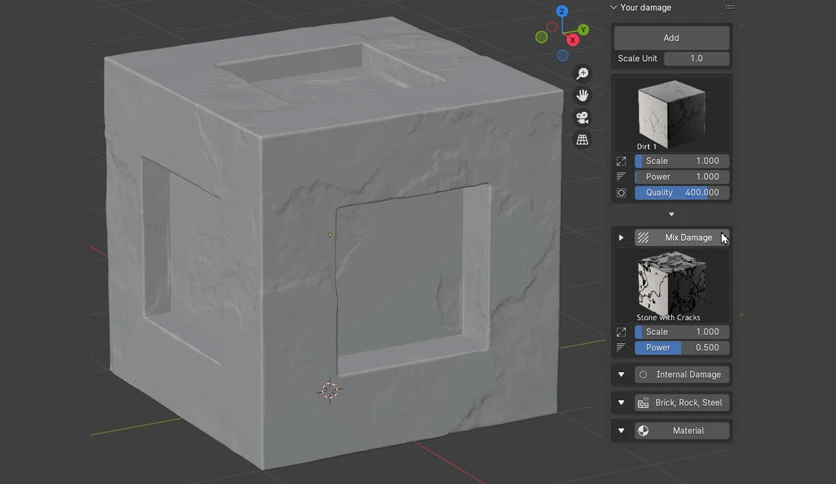Open the Brick, Rock, Steel button
The image size is (836, 484).
(682, 402)
